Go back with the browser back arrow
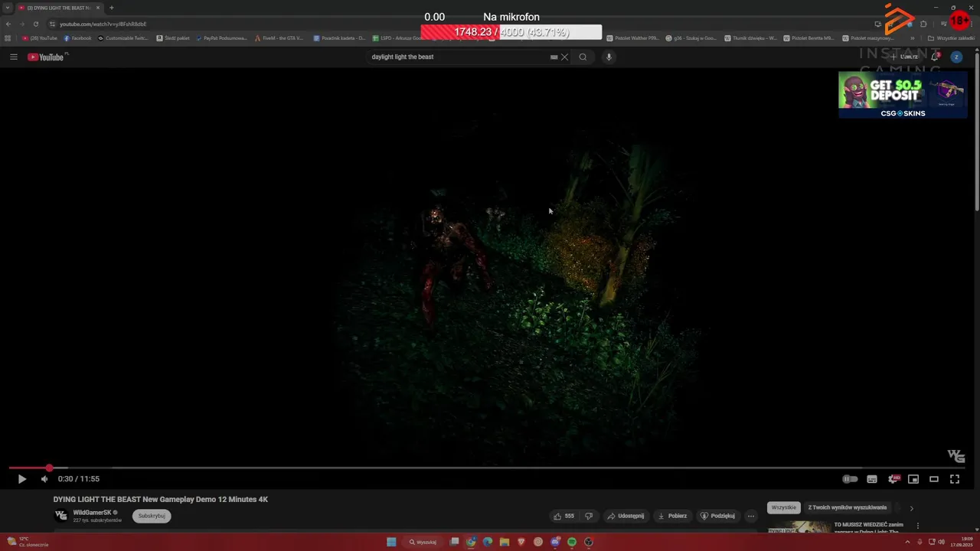The image size is (980, 551). coord(8,24)
